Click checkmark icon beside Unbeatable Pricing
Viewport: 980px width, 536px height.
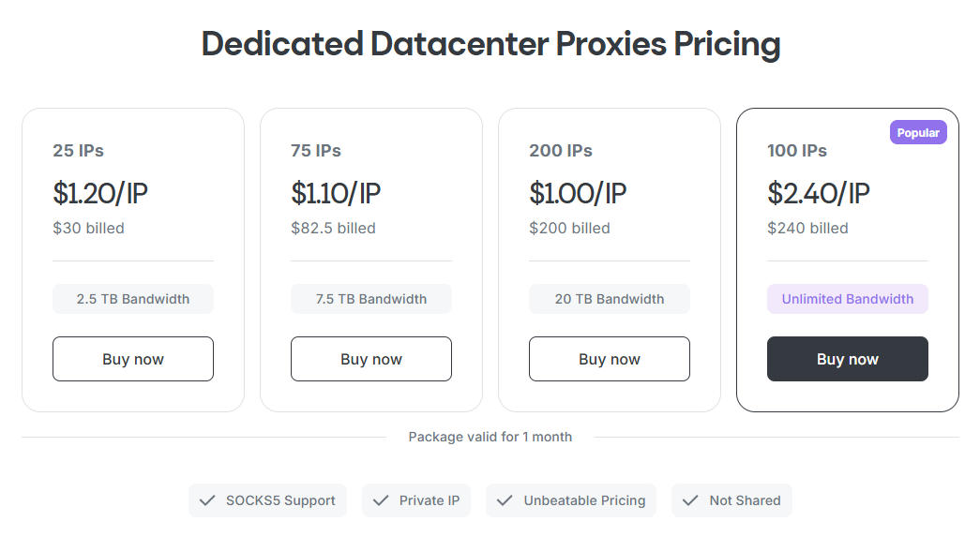[x=505, y=500]
